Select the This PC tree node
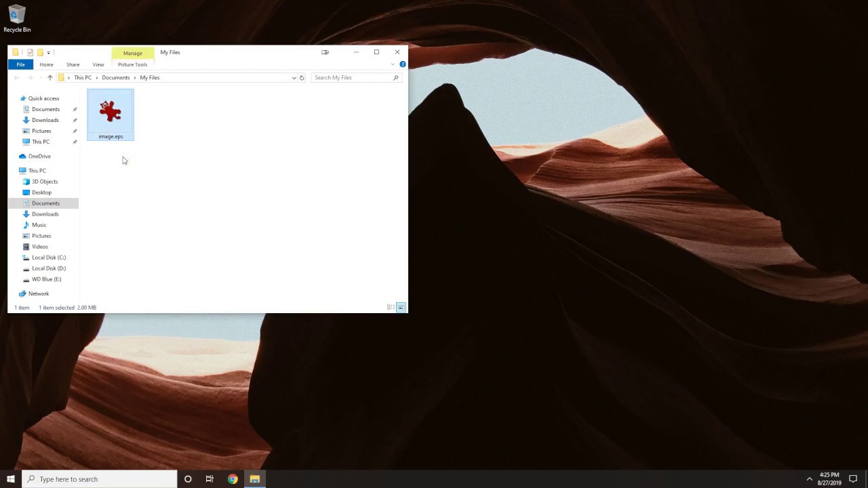 (37, 171)
